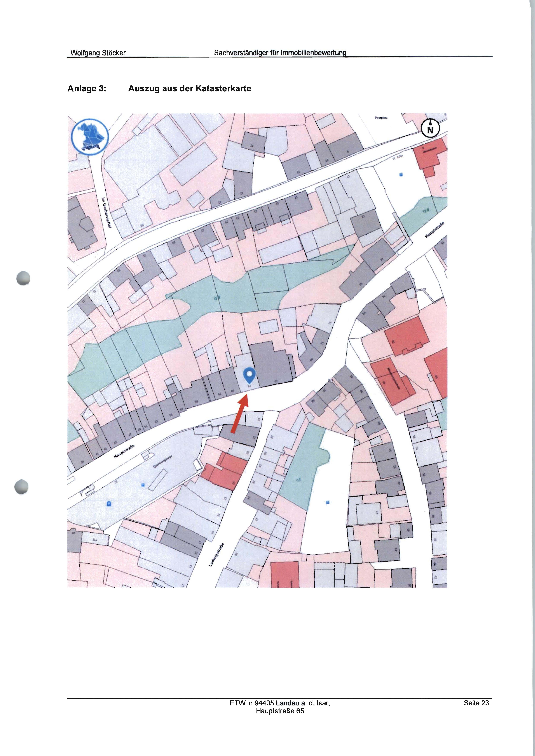Screen dimensions: 535x756
Task: Click the page number Seite 23
Action: pyautogui.click(x=476, y=703)
